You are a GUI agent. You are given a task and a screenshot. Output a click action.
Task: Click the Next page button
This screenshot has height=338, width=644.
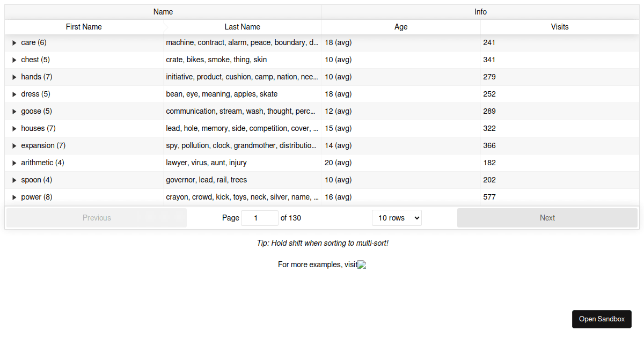[547, 218]
